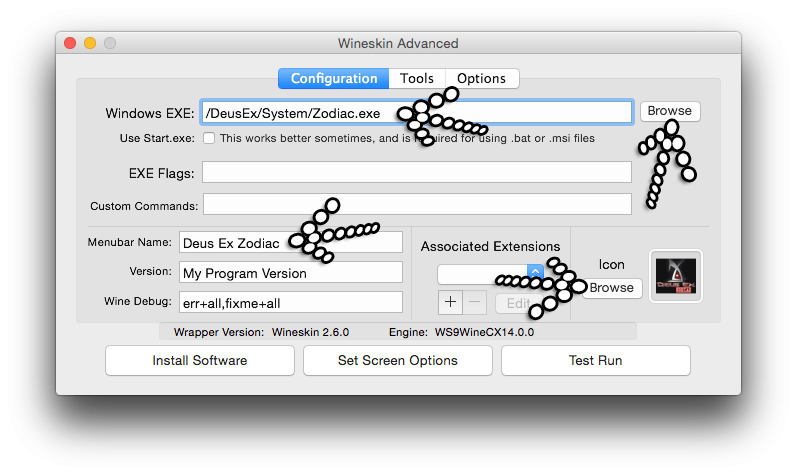Click the Edit extension button
This screenshot has height=475, width=797.
click(517, 303)
